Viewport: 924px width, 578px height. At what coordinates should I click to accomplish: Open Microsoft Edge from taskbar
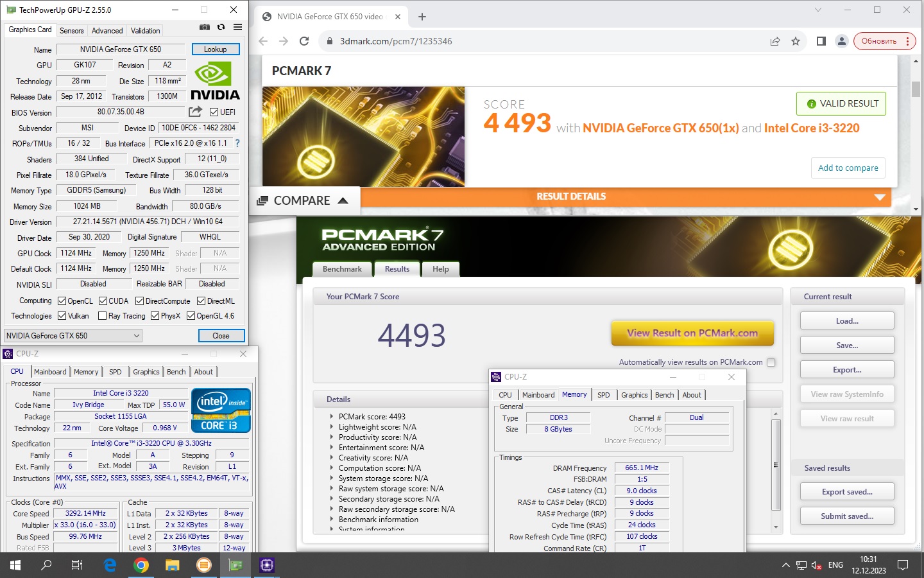pos(110,565)
